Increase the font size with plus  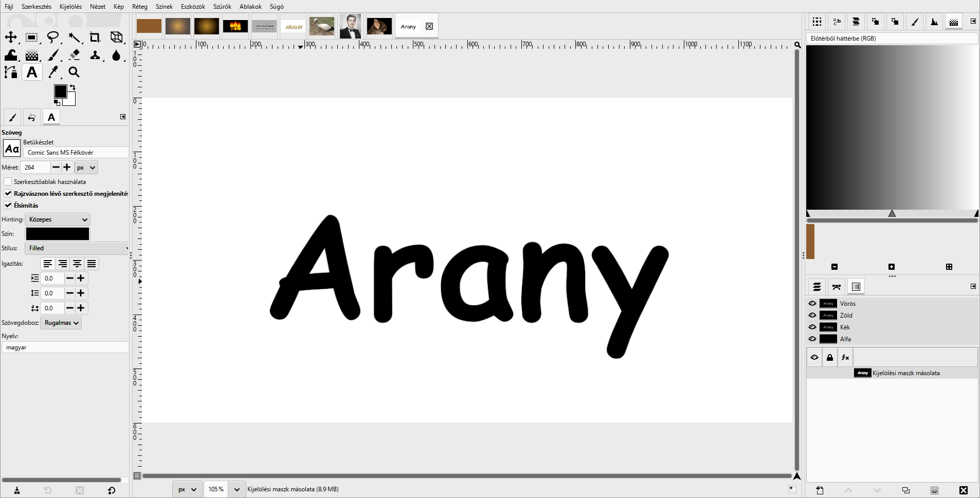click(x=67, y=167)
